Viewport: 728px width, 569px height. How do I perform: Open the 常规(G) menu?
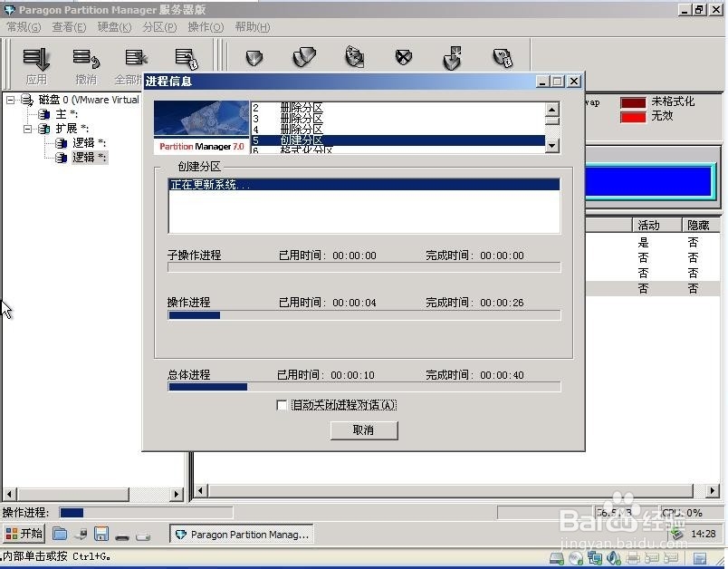click(x=24, y=27)
